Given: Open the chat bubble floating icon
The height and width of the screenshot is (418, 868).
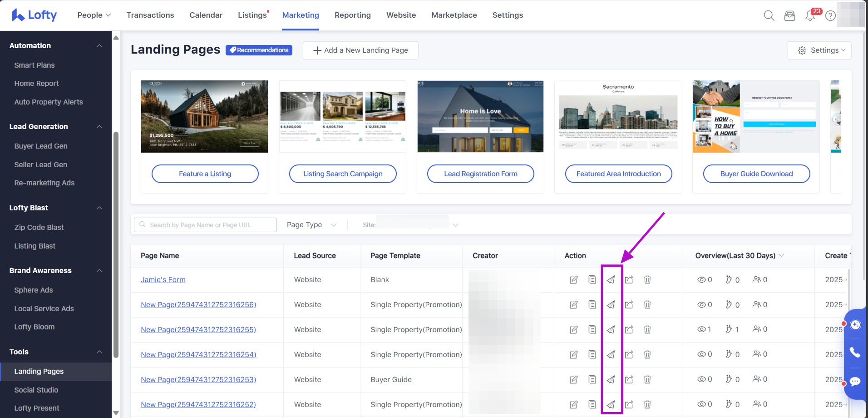Looking at the screenshot, I should click(855, 382).
